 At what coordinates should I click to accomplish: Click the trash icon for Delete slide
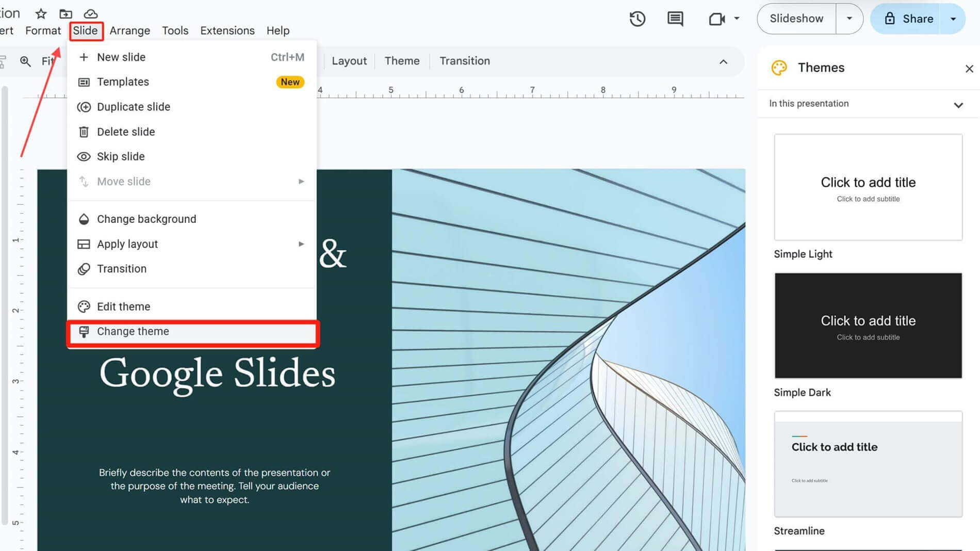click(x=84, y=132)
